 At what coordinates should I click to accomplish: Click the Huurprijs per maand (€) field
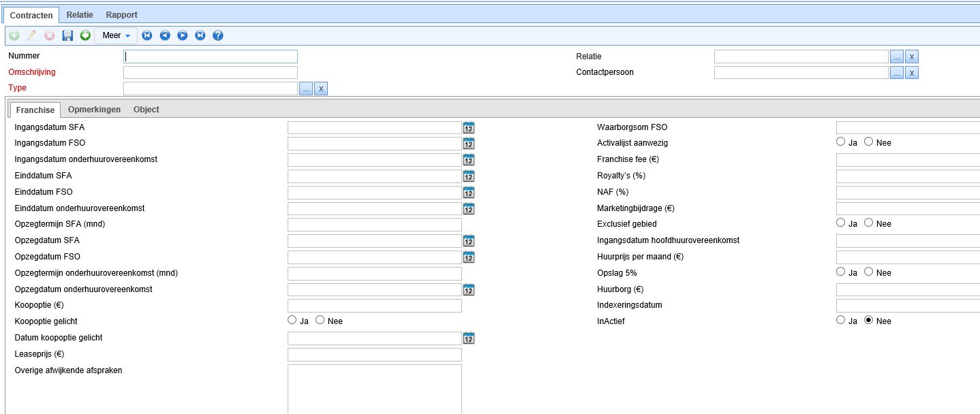908,257
